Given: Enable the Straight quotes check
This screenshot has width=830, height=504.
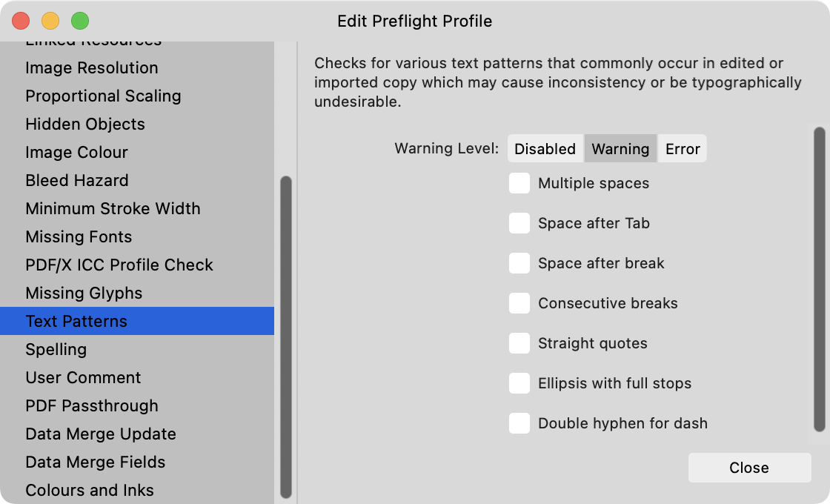Looking at the screenshot, I should tap(519, 343).
